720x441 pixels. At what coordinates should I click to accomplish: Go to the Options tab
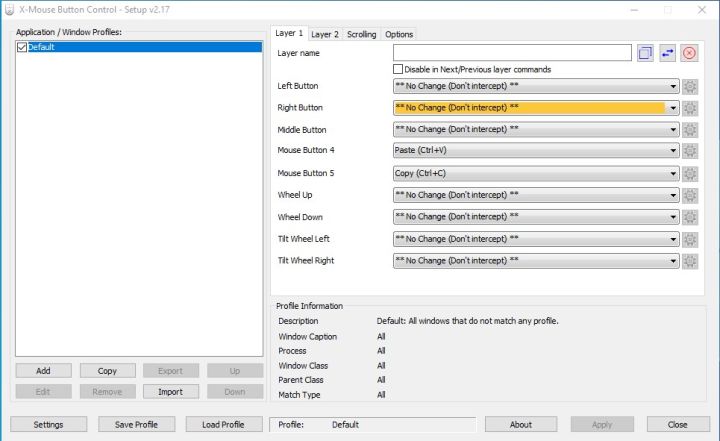(x=399, y=34)
